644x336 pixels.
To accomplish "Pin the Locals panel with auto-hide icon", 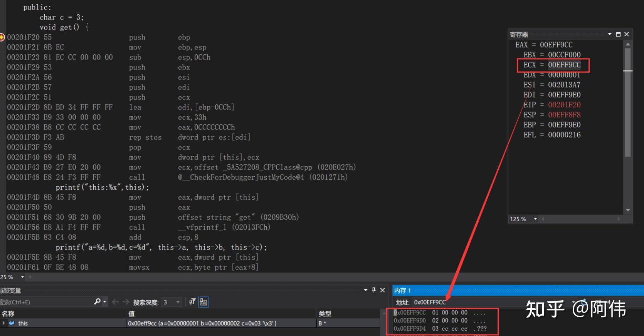I will point(374,290).
